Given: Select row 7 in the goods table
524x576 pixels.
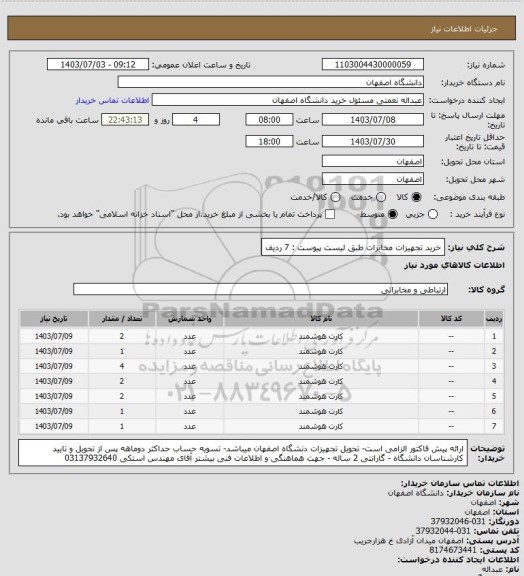Looking at the screenshot, I should coord(262,426).
